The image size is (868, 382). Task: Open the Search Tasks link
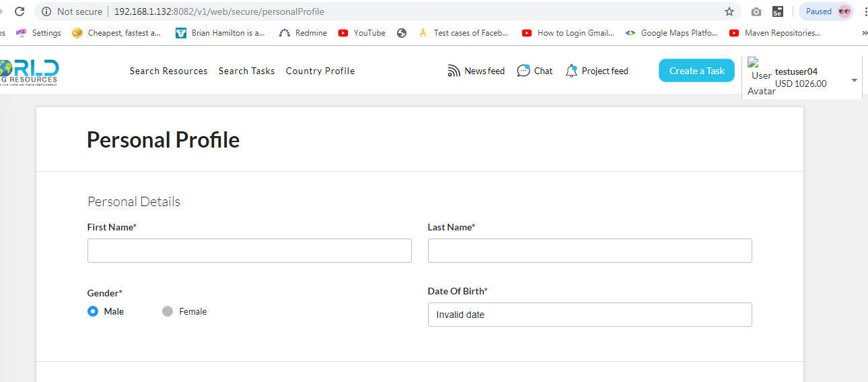pos(246,71)
